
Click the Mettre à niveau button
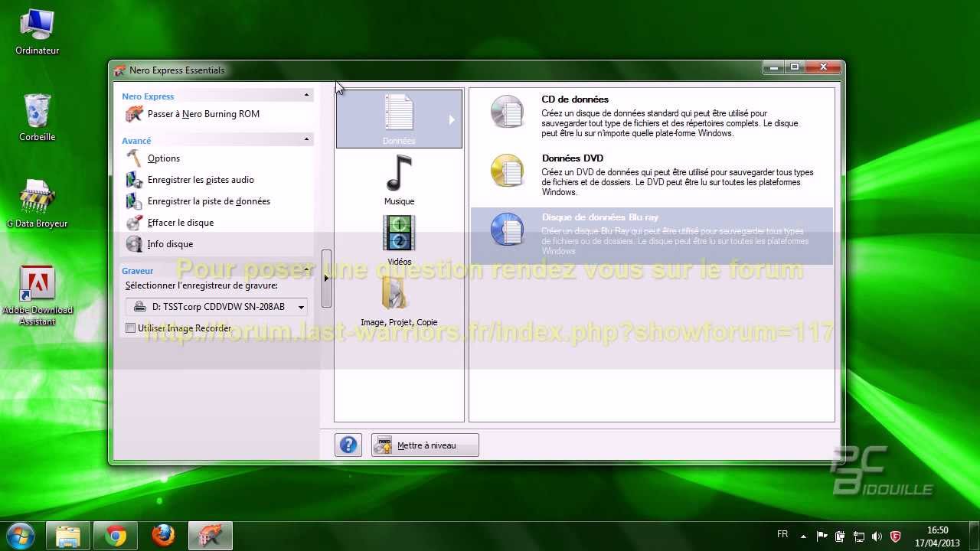pyautogui.click(x=425, y=445)
